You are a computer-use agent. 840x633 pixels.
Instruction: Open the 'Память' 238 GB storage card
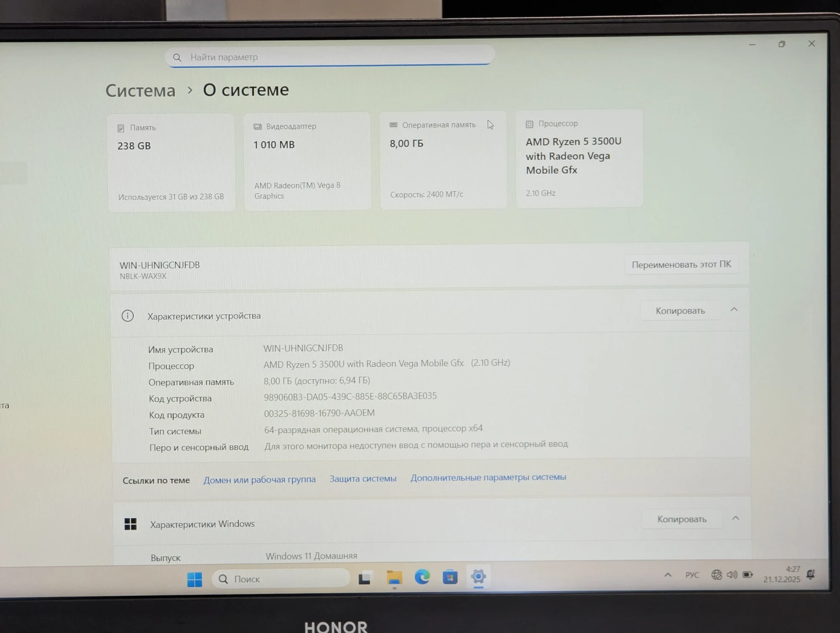171,162
